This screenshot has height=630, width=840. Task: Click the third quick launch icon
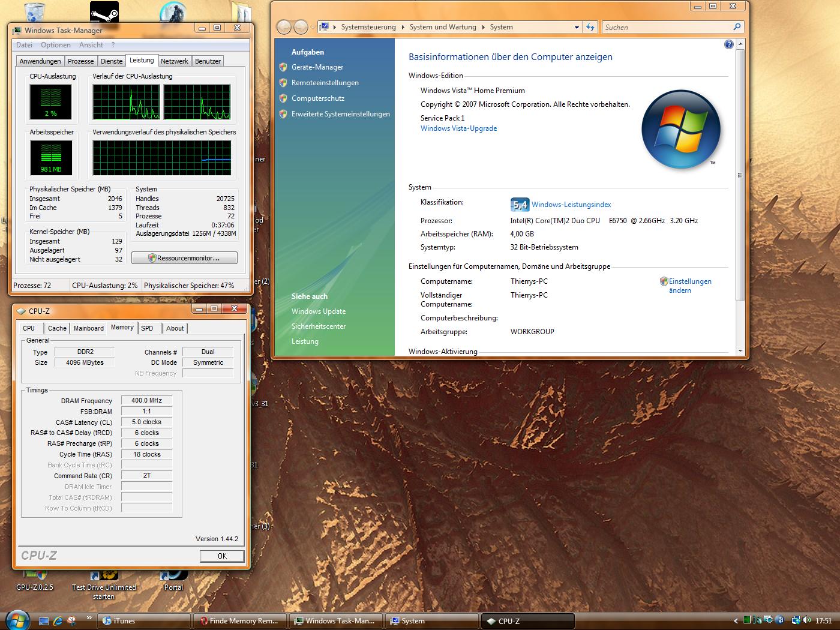(71, 621)
